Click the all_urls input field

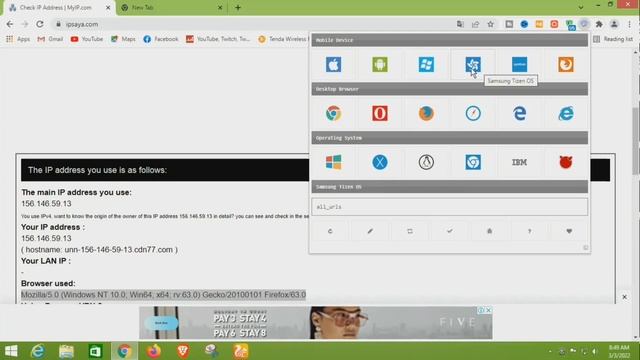coord(450,207)
